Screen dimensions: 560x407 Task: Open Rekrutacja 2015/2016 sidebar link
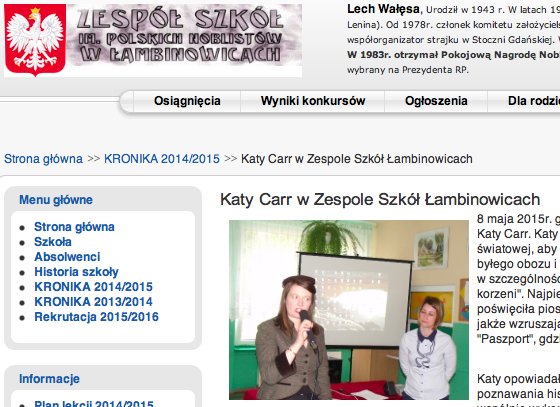[96, 317]
